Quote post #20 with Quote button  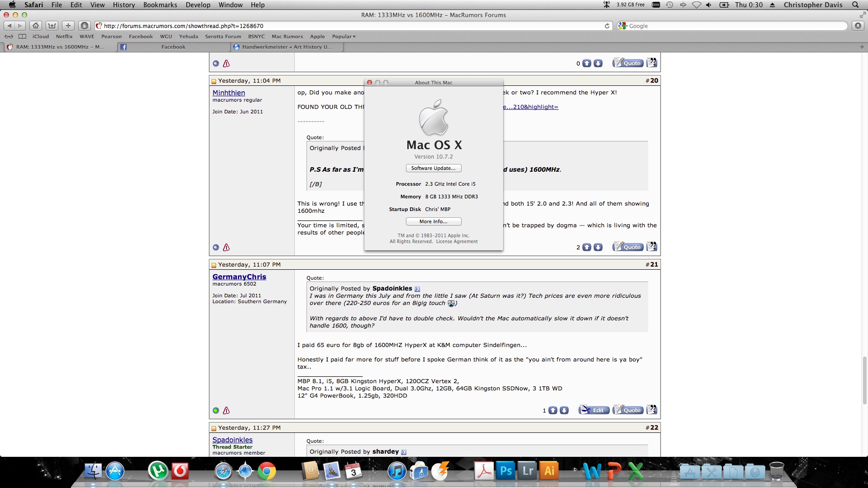click(628, 247)
